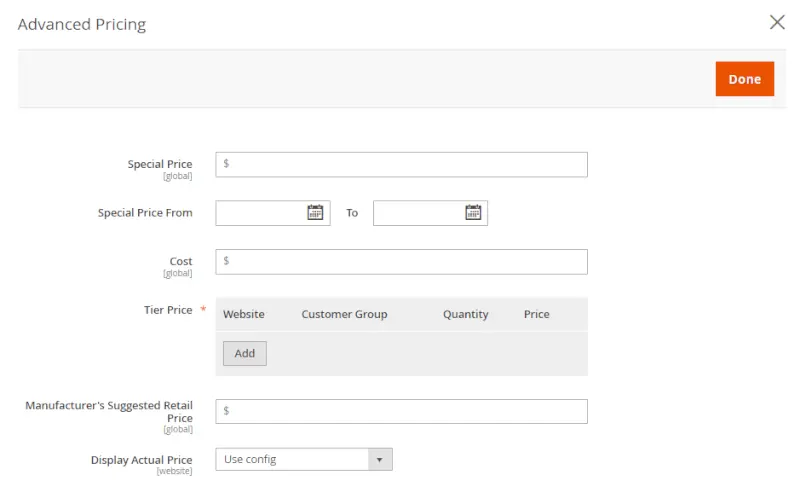
Task: Click the Quantity column header
Action: (x=466, y=314)
